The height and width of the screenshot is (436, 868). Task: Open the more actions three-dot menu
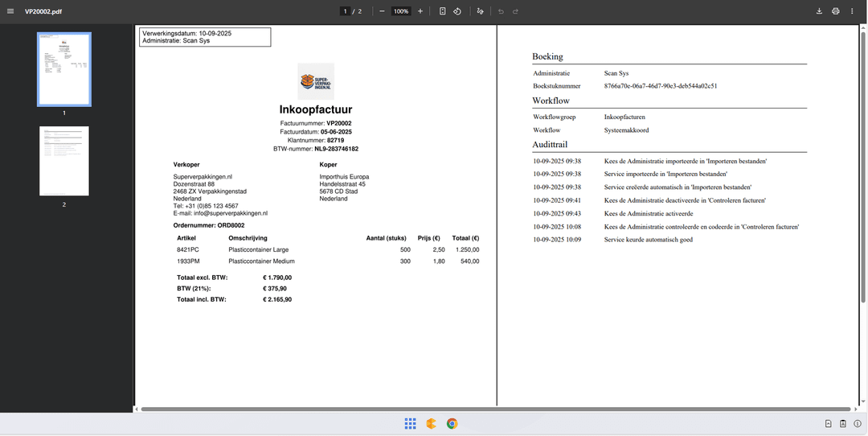pos(852,11)
